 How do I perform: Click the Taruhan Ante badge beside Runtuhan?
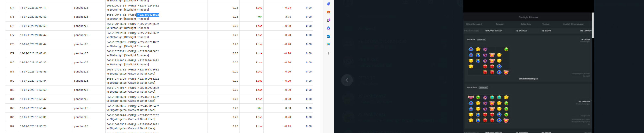[483, 87]
